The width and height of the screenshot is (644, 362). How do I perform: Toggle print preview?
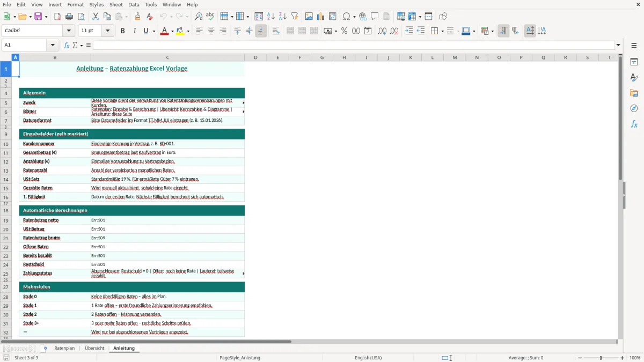pyautogui.click(x=80, y=17)
